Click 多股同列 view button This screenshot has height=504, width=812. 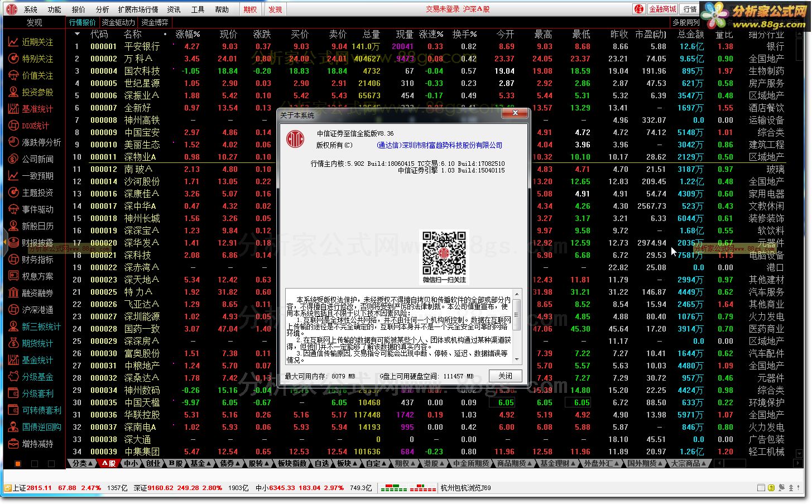pyautogui.click(x=686, y=22)
